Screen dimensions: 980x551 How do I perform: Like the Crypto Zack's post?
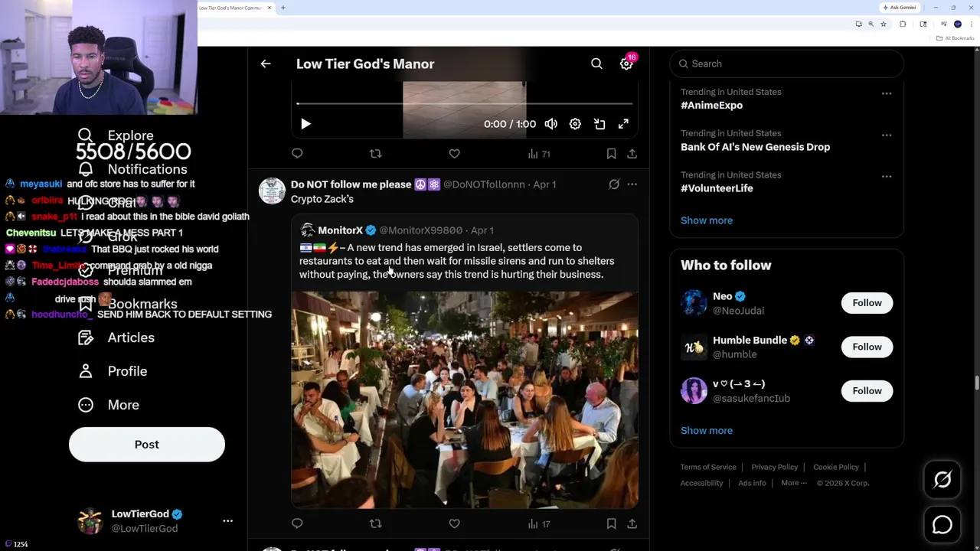coord(454,523)
